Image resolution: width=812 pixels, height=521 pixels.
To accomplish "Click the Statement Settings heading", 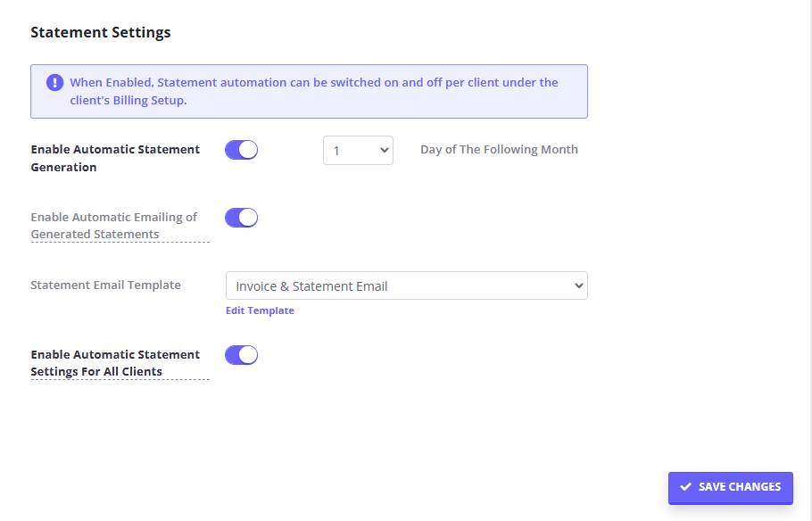I will [100, 32].
